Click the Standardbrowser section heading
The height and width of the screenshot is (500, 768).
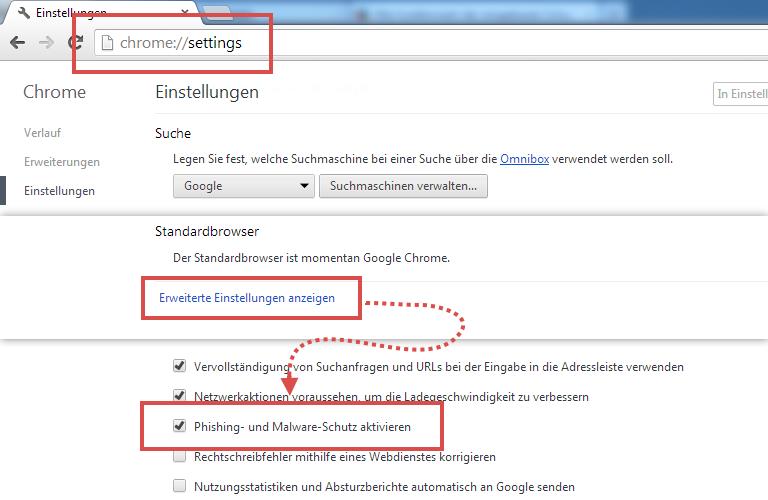207,231
